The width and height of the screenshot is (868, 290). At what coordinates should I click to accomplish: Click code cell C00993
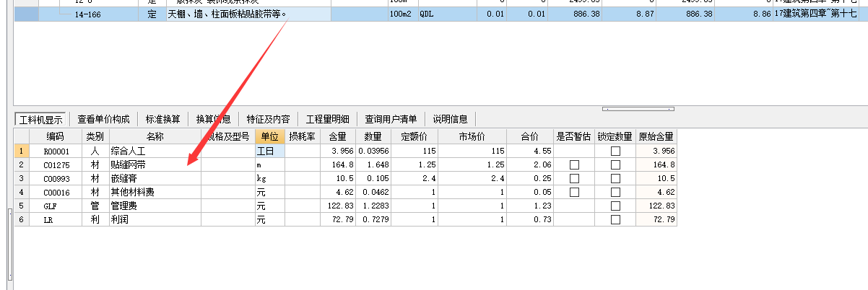coord(56,178)
